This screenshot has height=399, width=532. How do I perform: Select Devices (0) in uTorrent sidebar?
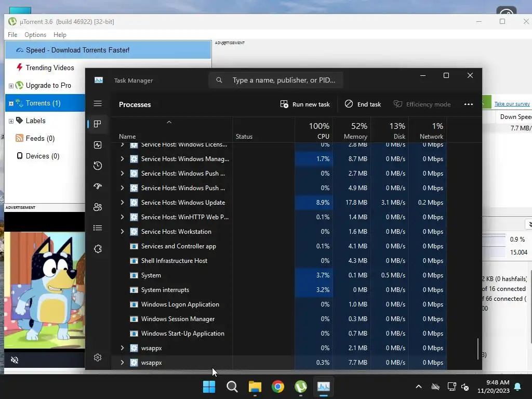coord(38,156)
